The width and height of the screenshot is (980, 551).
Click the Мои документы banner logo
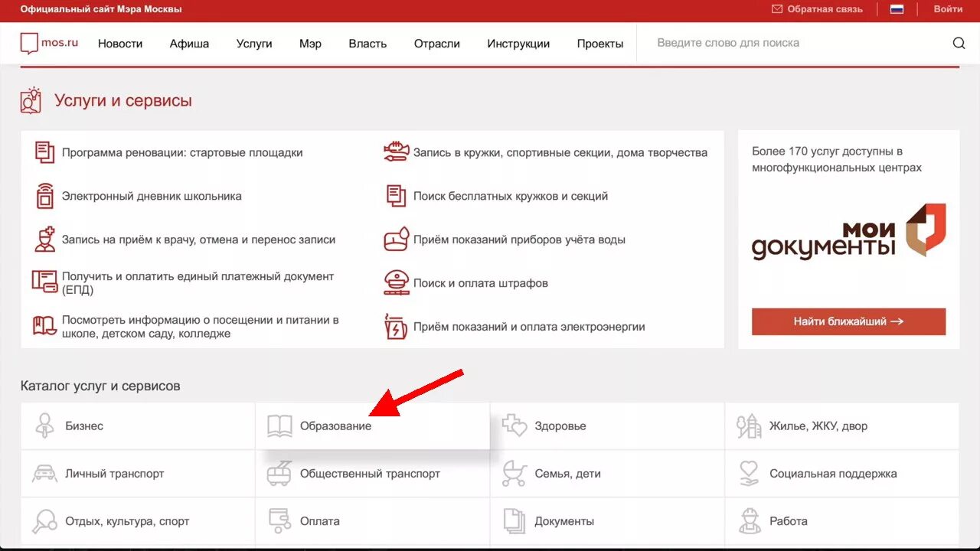pos(848,231)
